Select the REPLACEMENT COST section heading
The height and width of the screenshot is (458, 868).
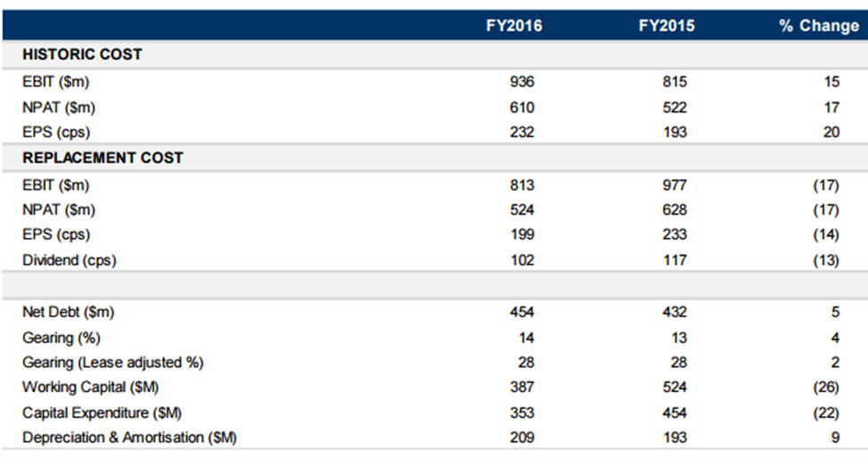(103, 158)
